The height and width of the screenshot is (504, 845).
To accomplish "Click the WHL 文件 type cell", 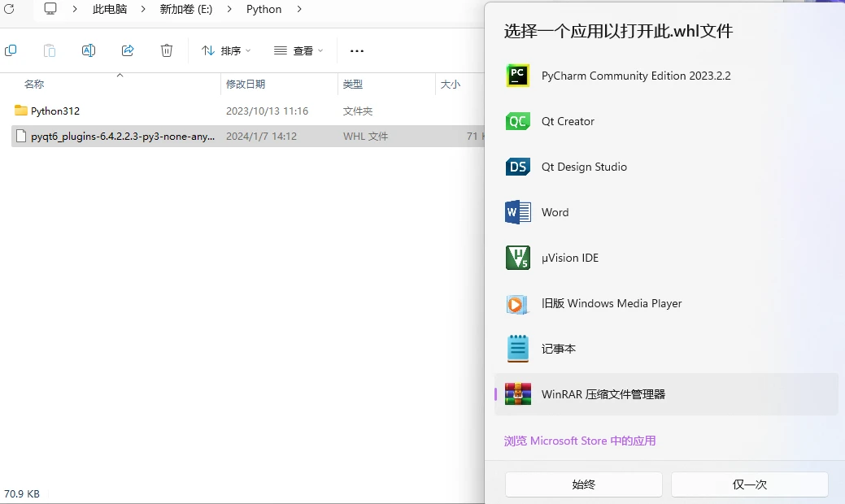I will click(x=365, y=137).
